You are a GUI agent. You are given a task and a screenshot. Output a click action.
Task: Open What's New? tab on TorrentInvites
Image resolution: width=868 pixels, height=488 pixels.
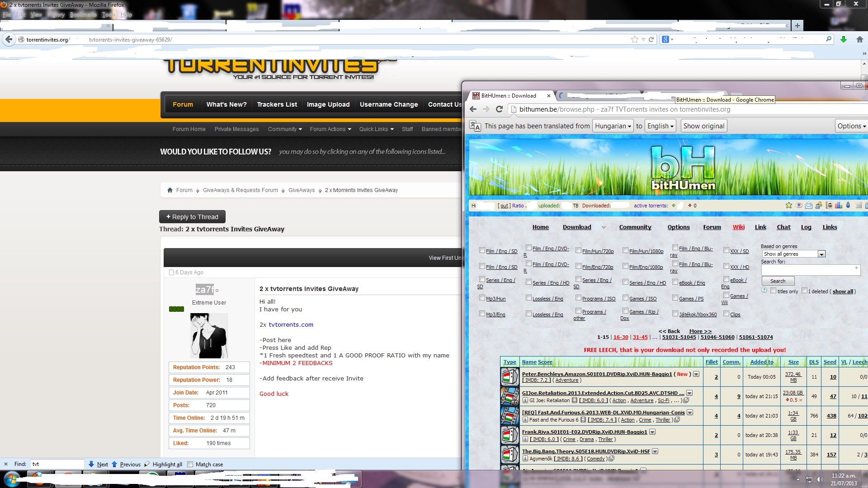(226, 104)
